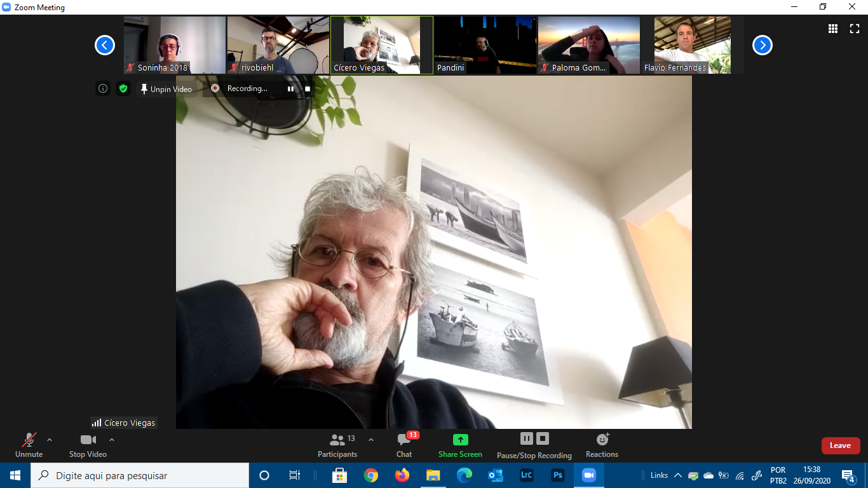Leave the meeting
Viewport: 868px width, 488px height.
pos(840,445)
